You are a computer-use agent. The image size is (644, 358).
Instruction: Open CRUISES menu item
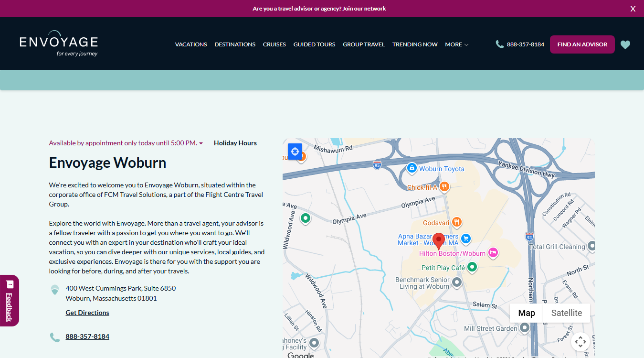(274, 44)
